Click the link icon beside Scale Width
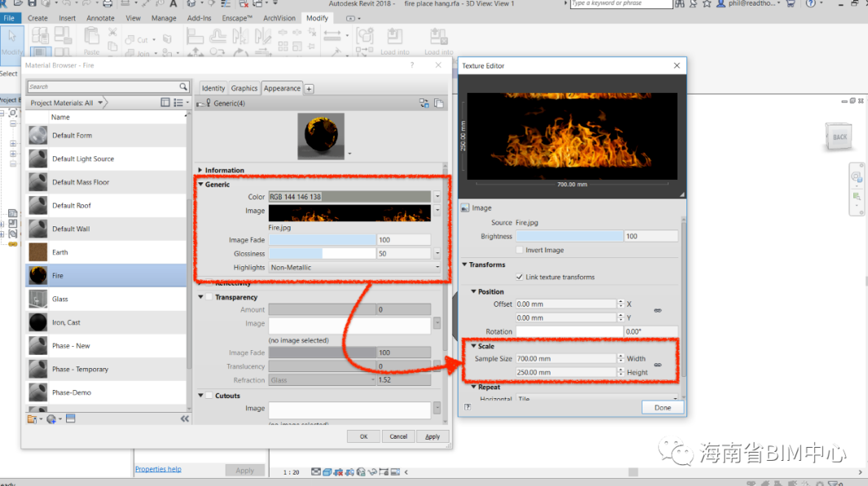Screen dimensions: 868x486 pyautogui.click(x=657, y=365)
